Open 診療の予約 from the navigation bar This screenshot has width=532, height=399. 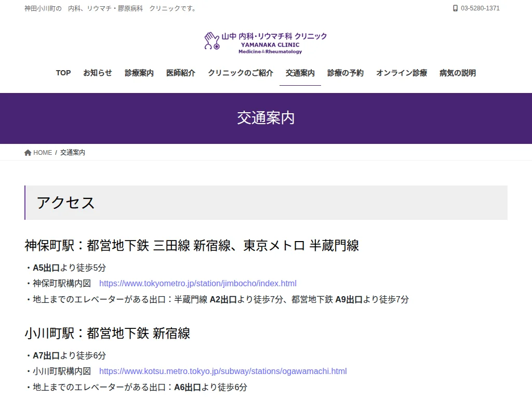[x=345, y=73]
